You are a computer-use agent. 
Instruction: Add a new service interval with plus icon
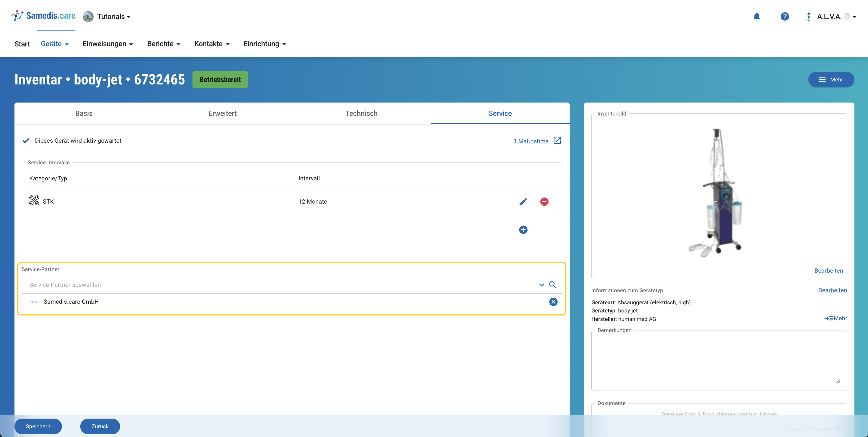point(523,230)
